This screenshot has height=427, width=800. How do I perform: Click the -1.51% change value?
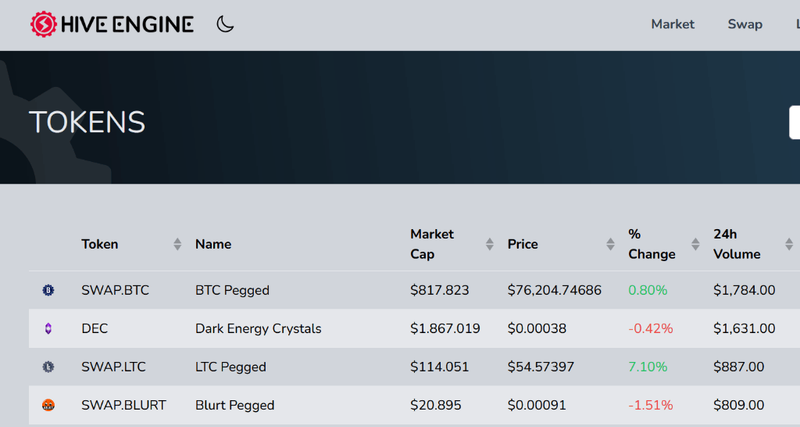(651, 405)
